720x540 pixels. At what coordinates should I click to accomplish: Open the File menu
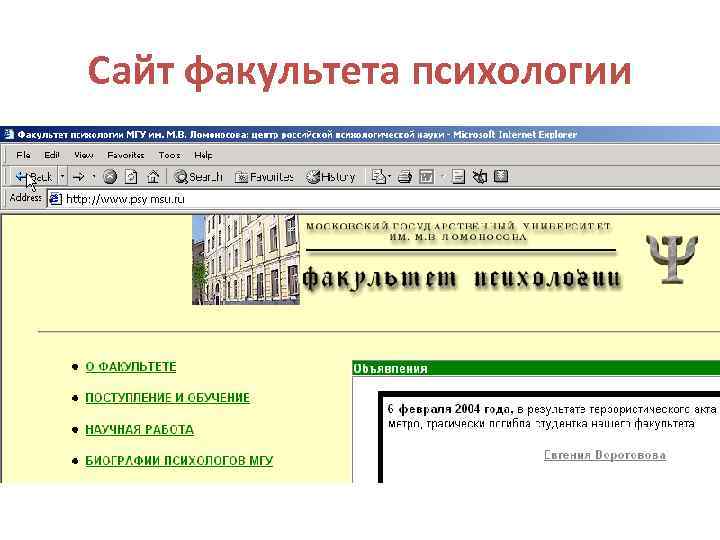click(23, 155)
